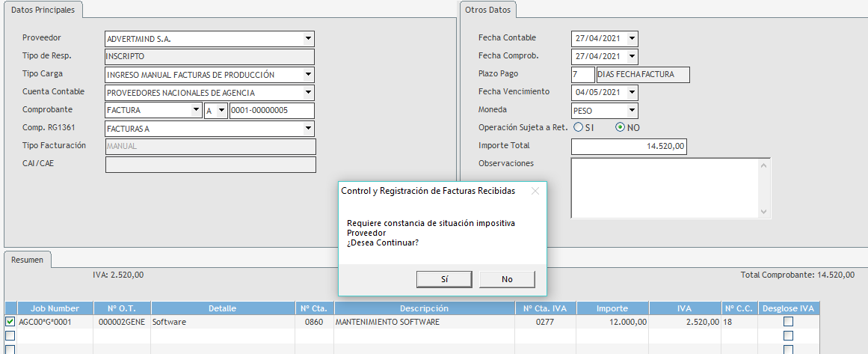Click the comprobante number field 0001-00000005
This screenshot has height=354, width=868.
click(x=271, y=111)
